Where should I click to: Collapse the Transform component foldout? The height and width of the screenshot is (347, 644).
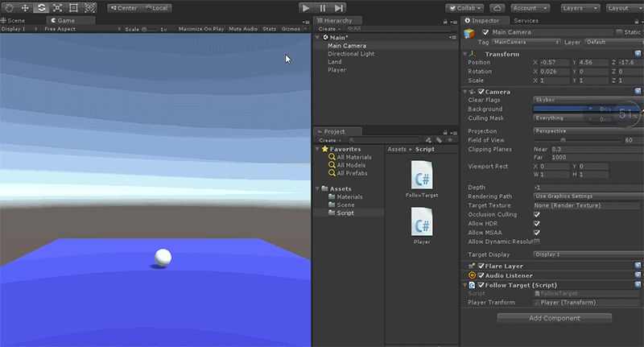point(465,54)
